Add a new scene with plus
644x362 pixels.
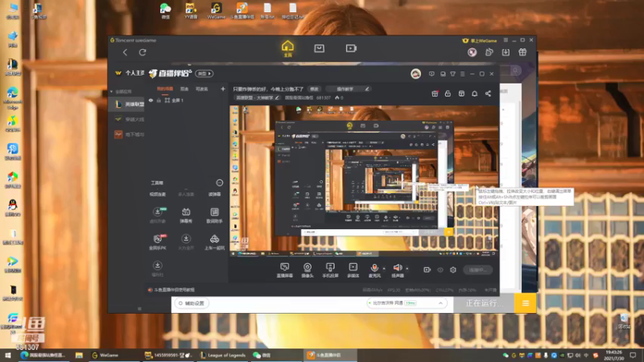click(223, 88)
